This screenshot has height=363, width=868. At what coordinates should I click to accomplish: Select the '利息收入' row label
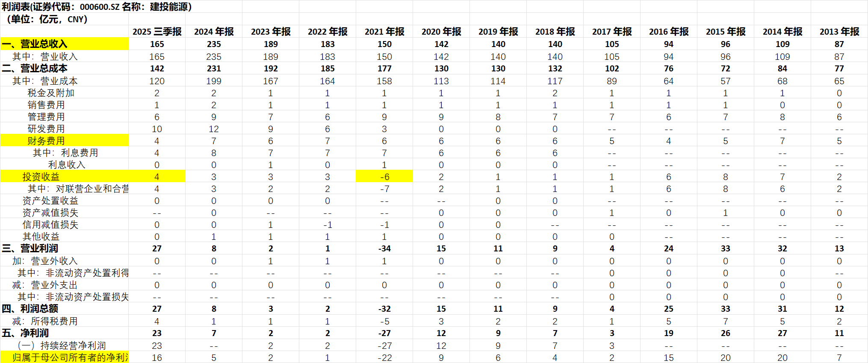click(67, 165)
